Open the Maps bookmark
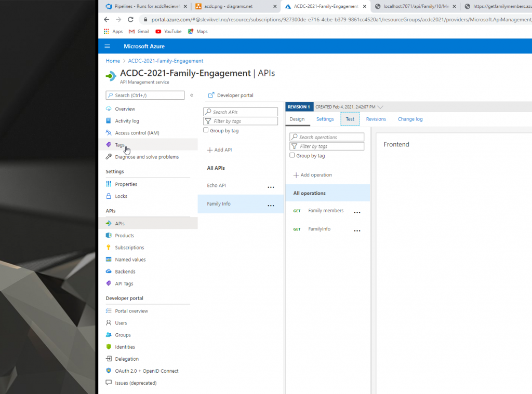 click(198, 31)
